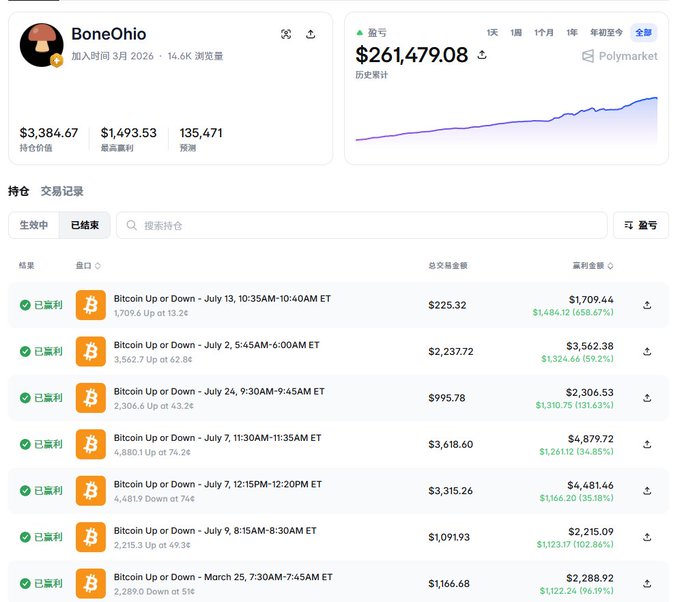Screen dimensions: 680x602
Task: Open Bitcoin icon for July 13 market
Action: [x=91, y=305]
